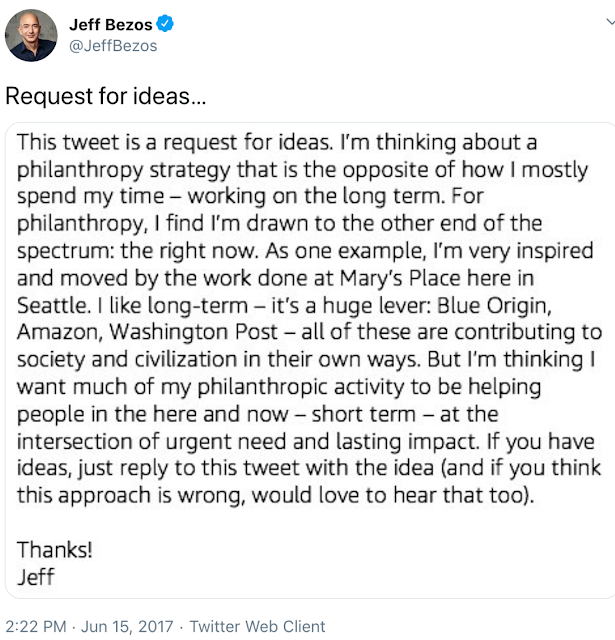Open the Twitter Web Client source link
The image size is (615, 640).
pyautogui.click(x=258, y=627)
